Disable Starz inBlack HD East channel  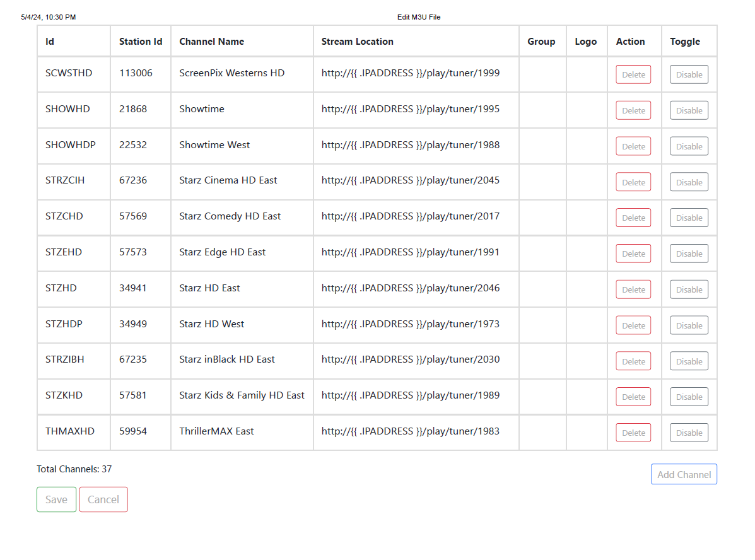coord(689,361)
